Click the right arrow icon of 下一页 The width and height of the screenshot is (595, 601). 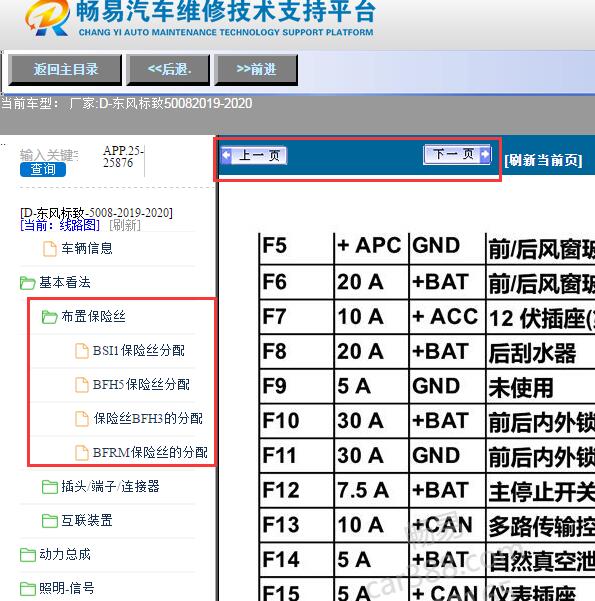tap(485, 154)
